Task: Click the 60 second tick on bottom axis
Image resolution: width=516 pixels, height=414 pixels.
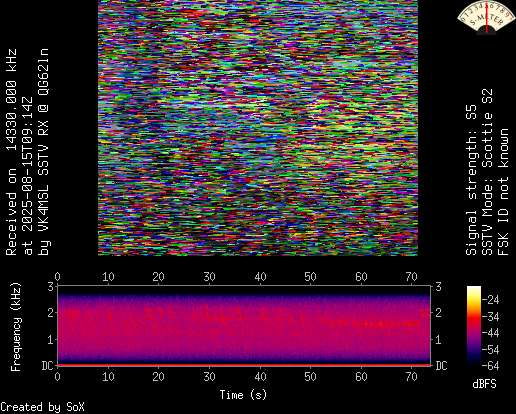Action: (361, 377)
